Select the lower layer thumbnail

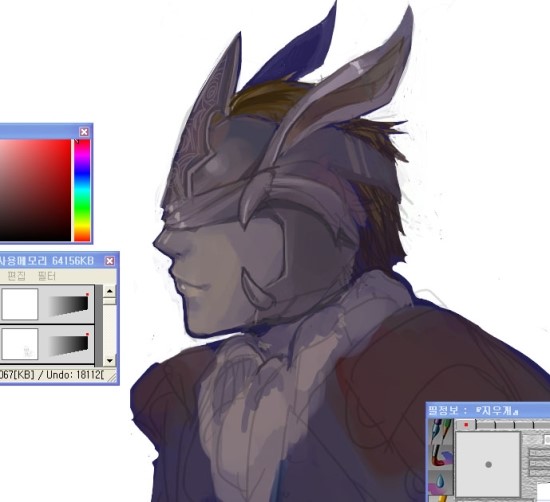(20, 344)
